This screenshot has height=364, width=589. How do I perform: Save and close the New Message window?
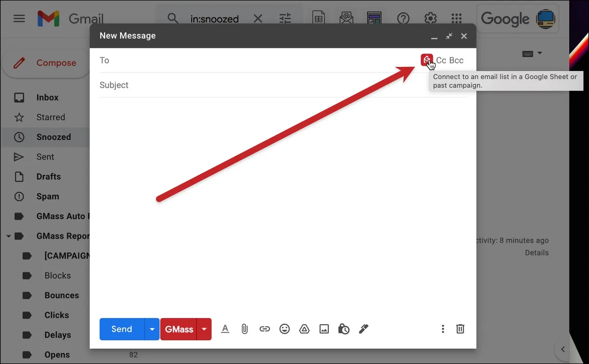pyautogui.click(x=464, y=36)
